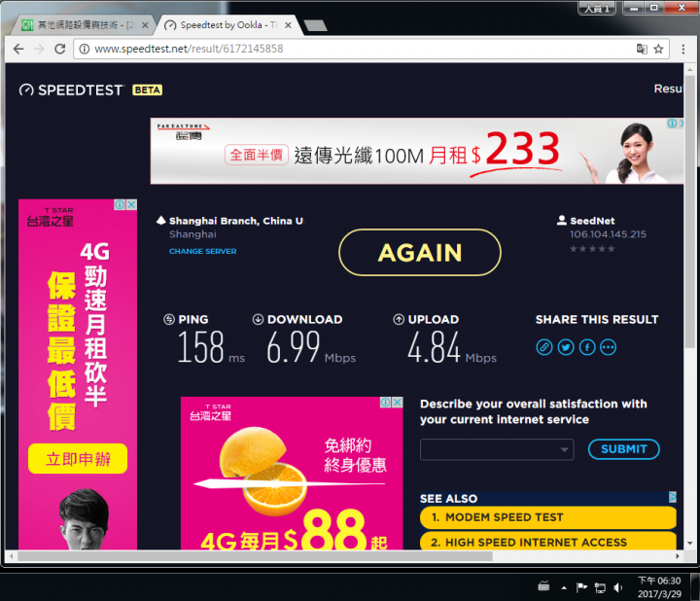This screenshot has width=700, height=601.
Task: Copy result link via the link share icon
Action: click(544, 347)
